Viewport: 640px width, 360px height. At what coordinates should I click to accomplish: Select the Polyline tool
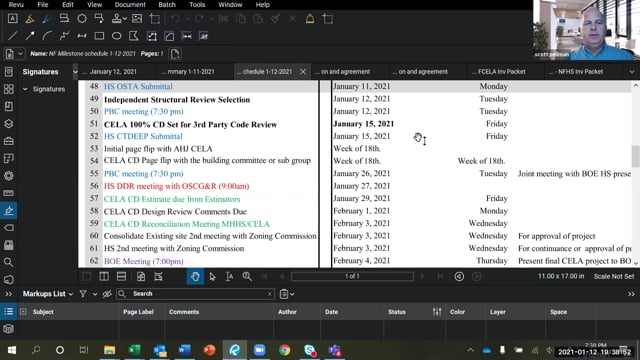coord(64,36)
